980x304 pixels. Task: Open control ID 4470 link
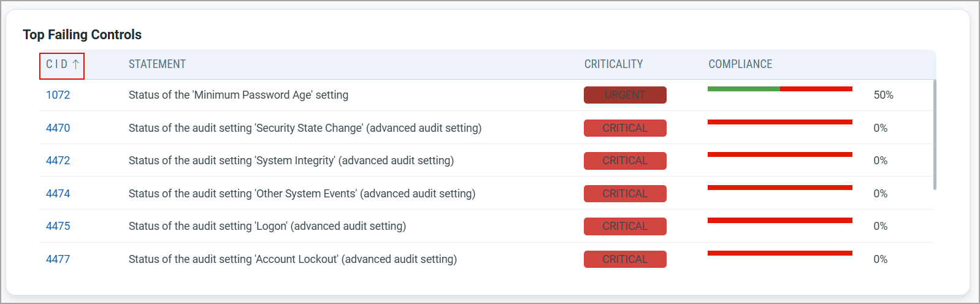click(58, 128)
